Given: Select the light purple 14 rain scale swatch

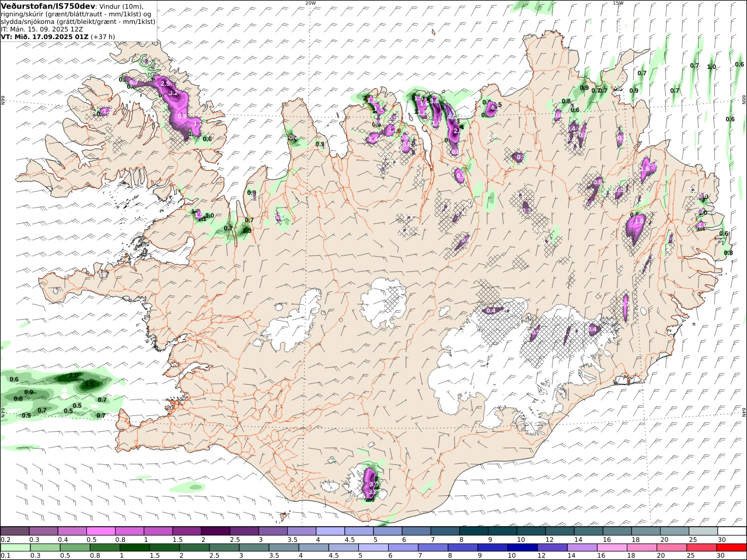Looking at the screenshot, I should (x=581, y=547).
